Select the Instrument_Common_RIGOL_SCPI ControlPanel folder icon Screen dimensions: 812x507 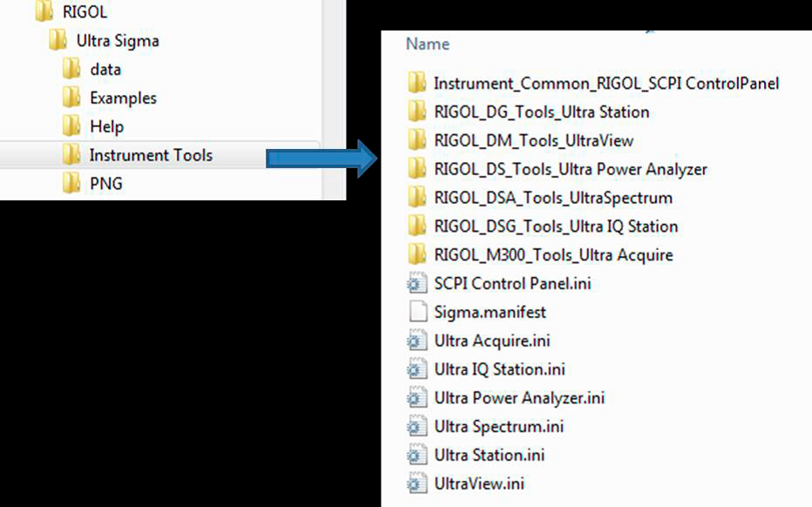coord(416,83)
